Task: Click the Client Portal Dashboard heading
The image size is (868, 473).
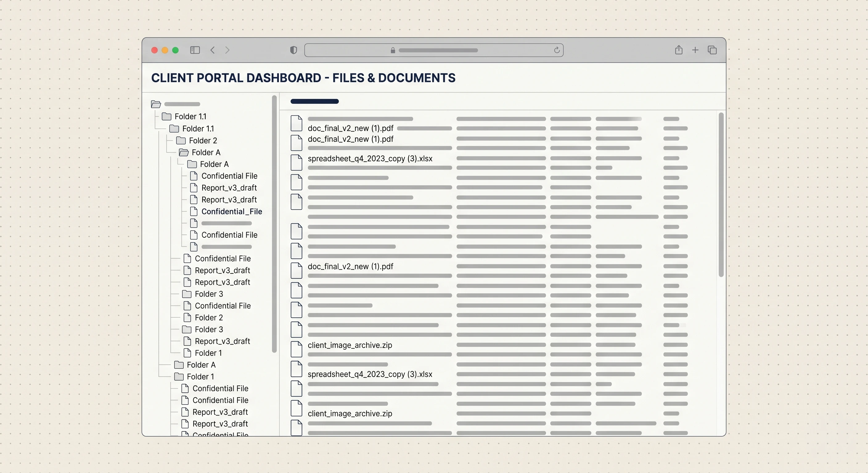Action: [303, 78]
